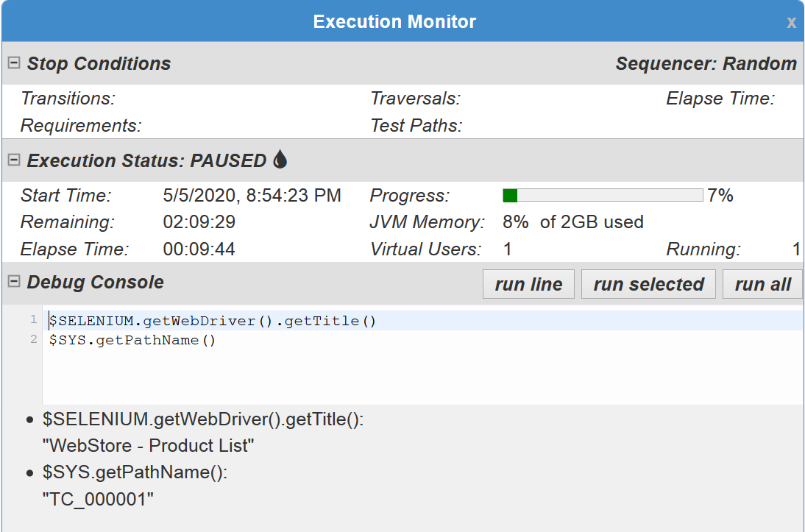Screen dimensions: 805x532
Task: Close the Execution Monitor dialog
Action: pyautogui.click(x=791, y=22)
